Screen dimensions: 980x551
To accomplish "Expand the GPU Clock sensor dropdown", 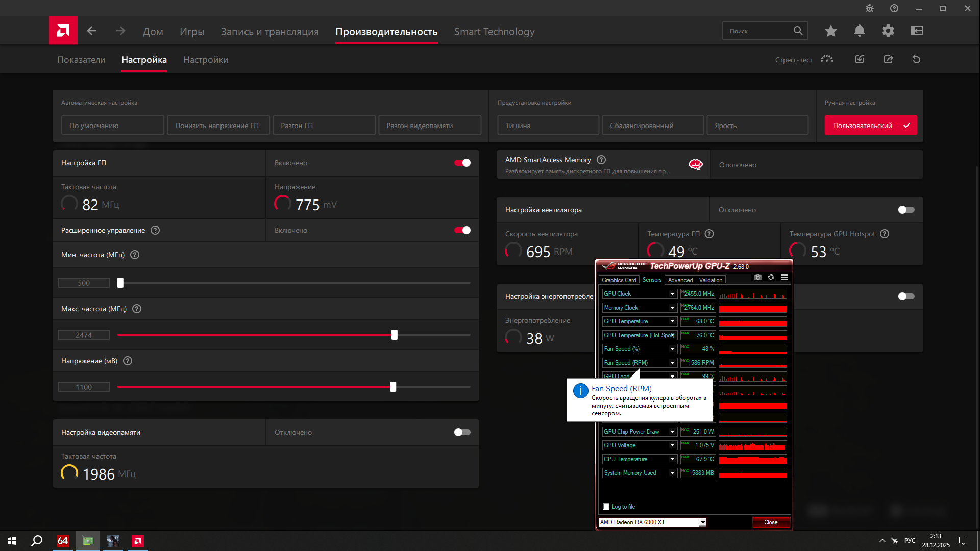I will (x=672, y=294).
